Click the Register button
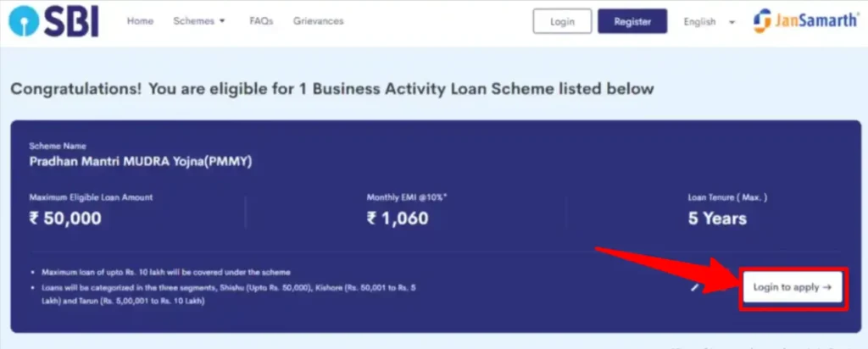This screenshot has width=868, height=349. click(x=632, y=21)
